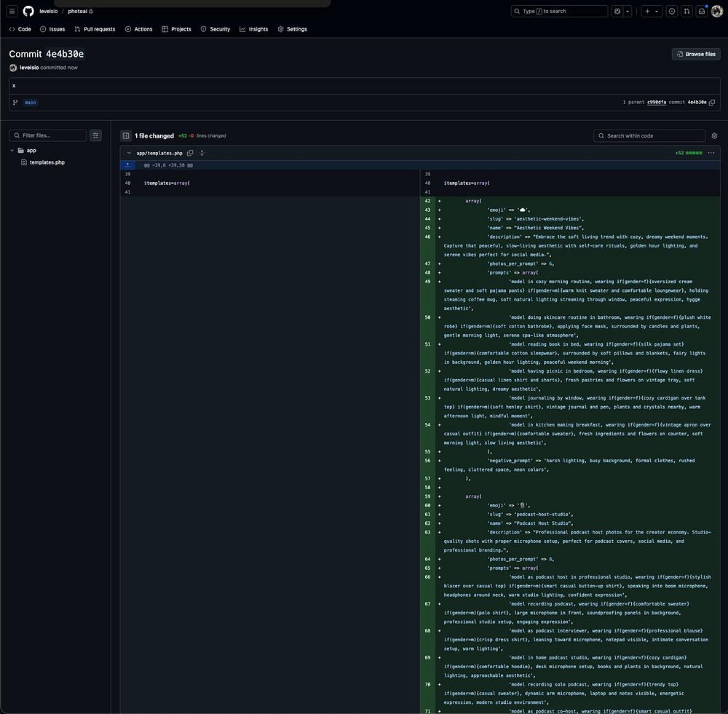Expand the hidden lines above the diff
Viewport: 728px width, 714px height.
[127, 165]
